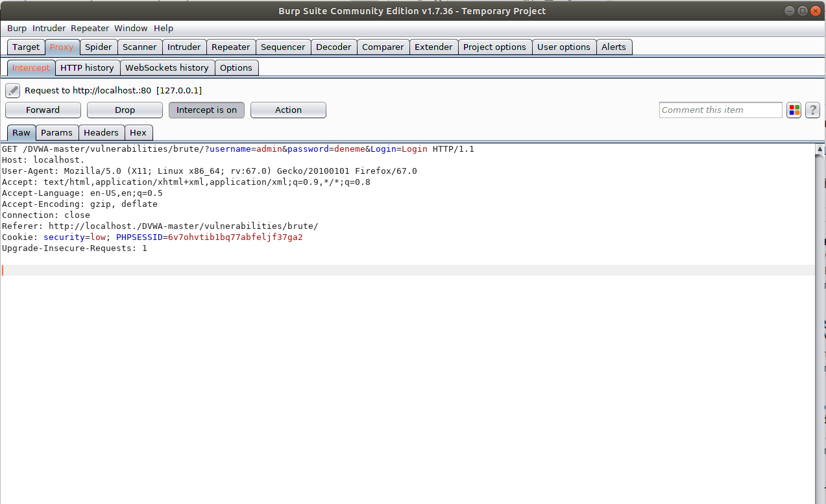The width and height of the screenshot is (826, 504).
Task: Open the Sequencer tab
Action: (x=283, y=47)
